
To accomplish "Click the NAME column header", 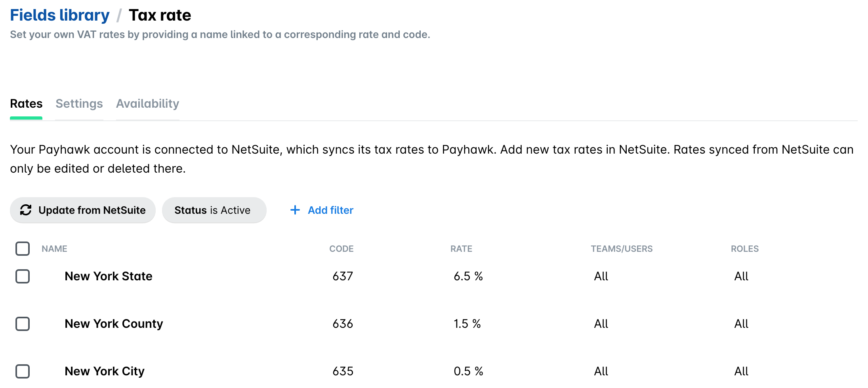I will pyautogui.click(x=55, y=249).
